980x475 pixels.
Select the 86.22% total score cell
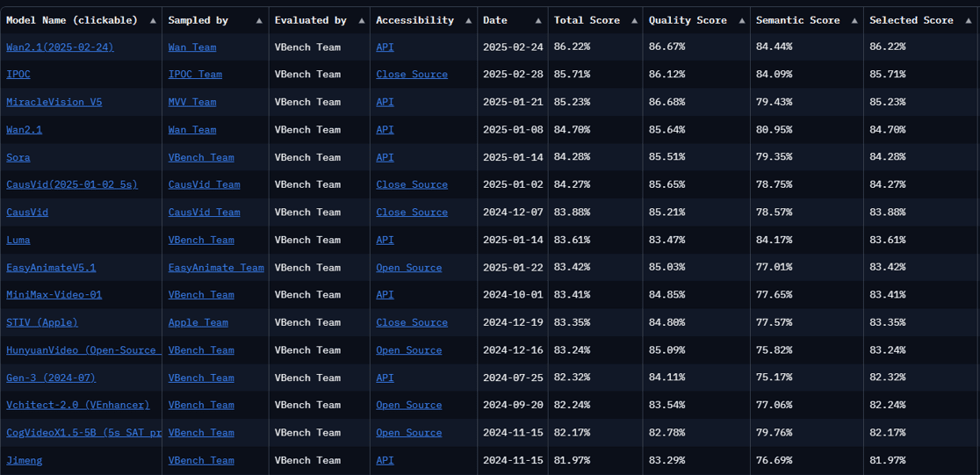click(x=595, y=47)
